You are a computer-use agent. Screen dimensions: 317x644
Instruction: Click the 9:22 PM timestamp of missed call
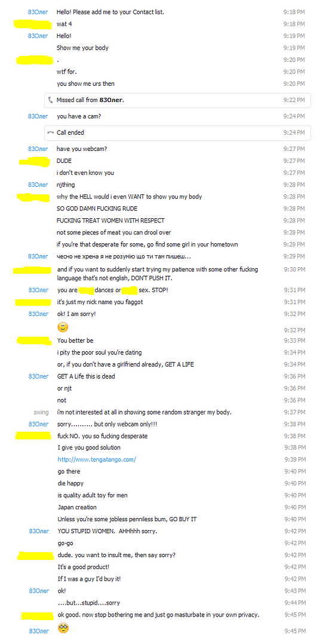(x=294, y=100)
